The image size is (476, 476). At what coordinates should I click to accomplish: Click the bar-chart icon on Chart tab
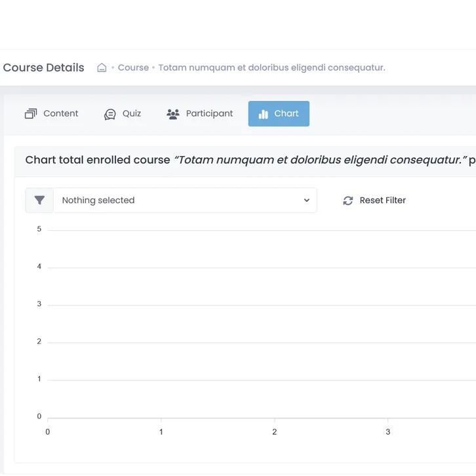coord(264,114)
